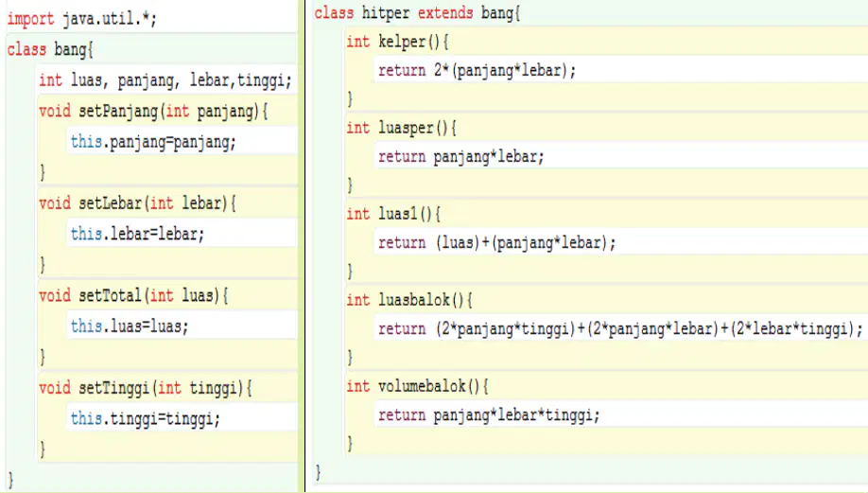
Task: Click 'return (luas)+(panjang*lebar);' statement
Action: click(x=497, y=243)
